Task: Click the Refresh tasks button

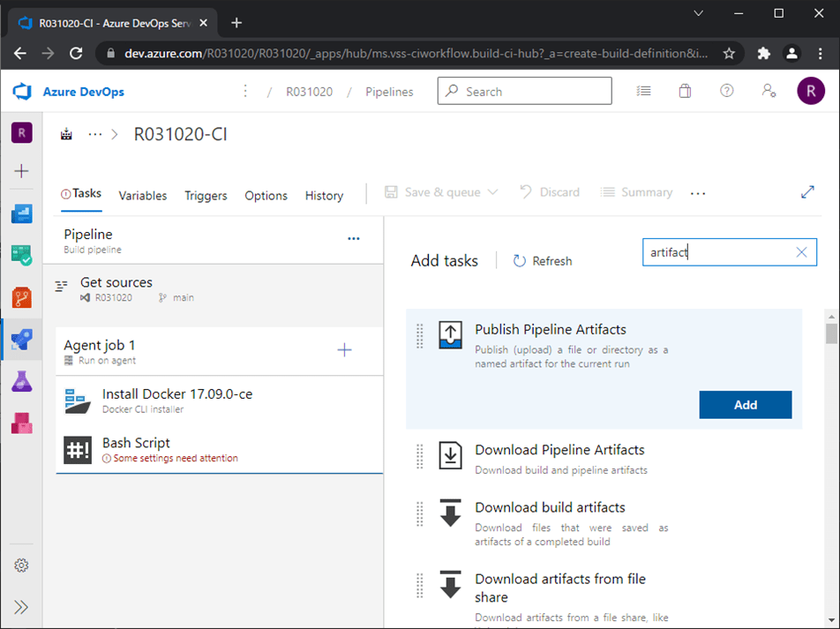Action: pos(542,261)
